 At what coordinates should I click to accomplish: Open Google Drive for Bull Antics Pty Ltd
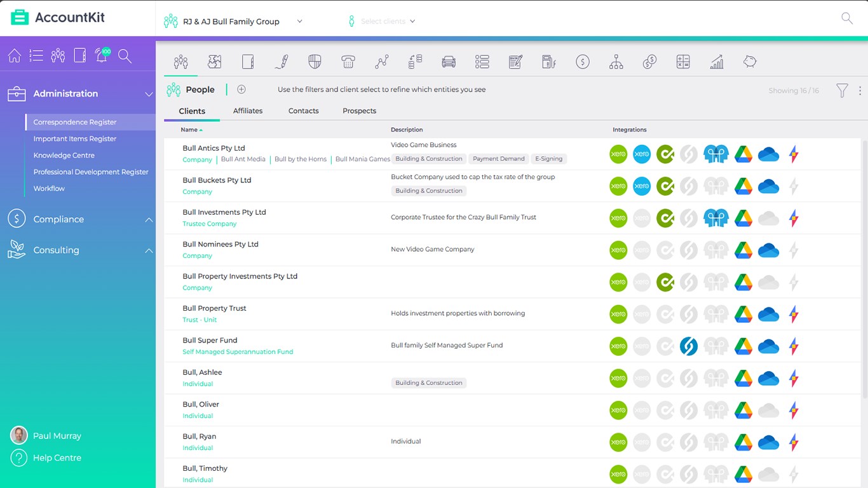[743, 154]
